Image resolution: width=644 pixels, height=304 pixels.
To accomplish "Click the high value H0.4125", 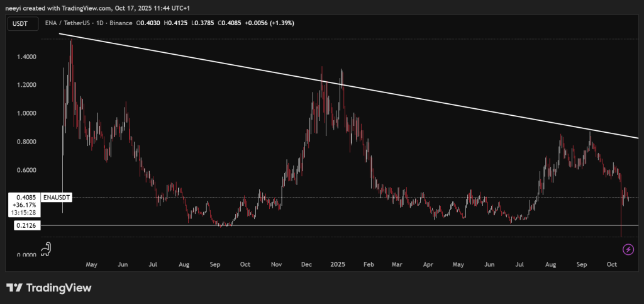I will [175, 23].
